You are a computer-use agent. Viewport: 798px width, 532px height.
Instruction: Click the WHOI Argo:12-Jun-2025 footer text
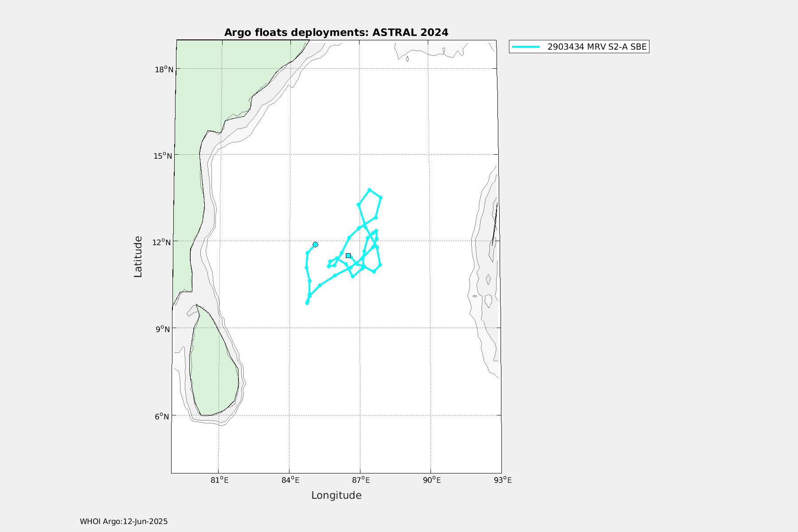[124, 521]
